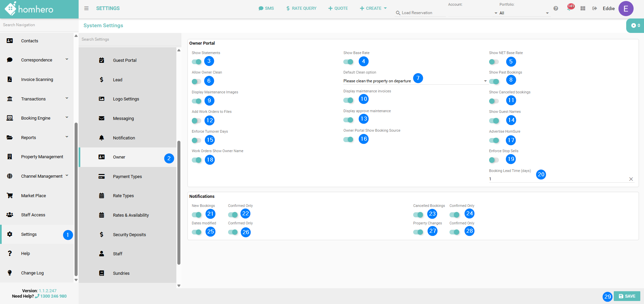Click the Search Settings input field

[130, 39]
